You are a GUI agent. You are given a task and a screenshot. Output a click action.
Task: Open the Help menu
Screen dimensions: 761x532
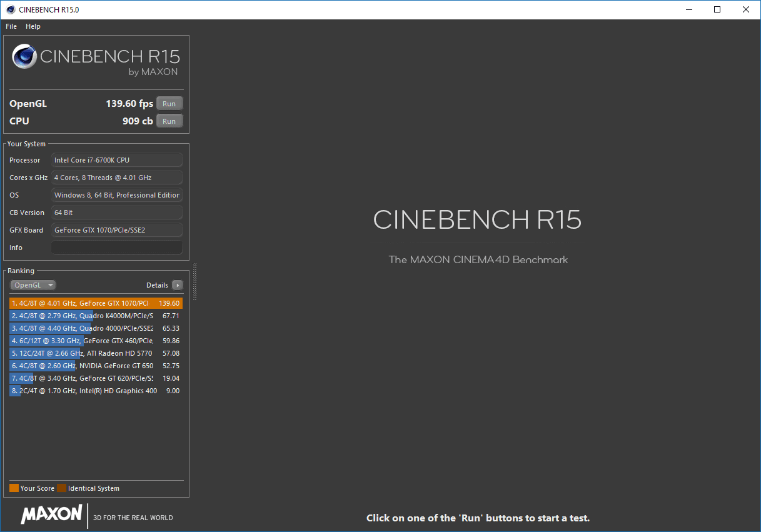point(33,26)
